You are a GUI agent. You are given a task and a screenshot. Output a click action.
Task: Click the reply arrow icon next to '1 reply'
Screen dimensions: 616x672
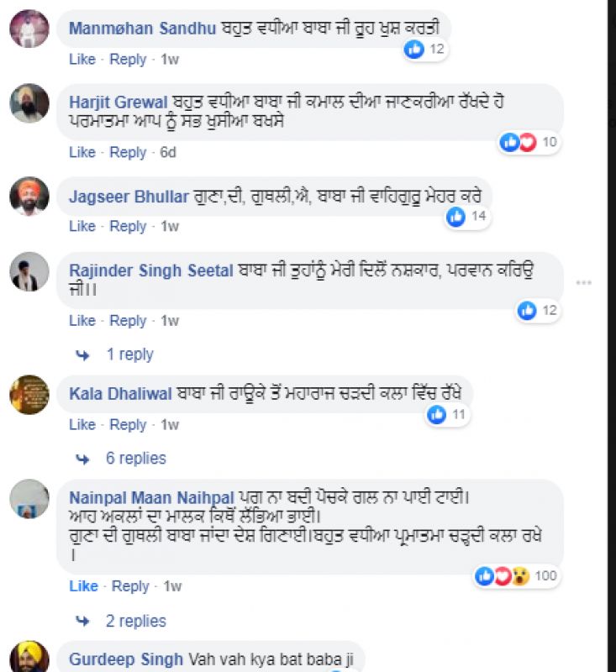tap(82, 354)
